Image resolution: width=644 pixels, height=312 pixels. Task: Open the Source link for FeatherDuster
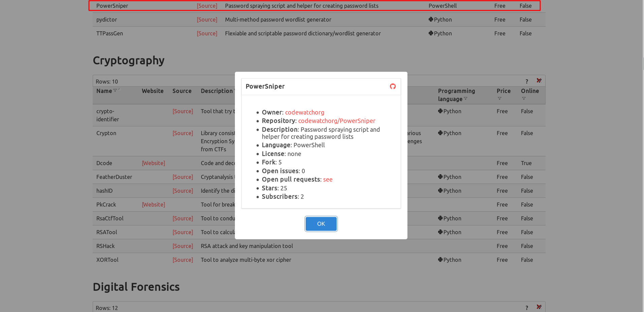183,177
